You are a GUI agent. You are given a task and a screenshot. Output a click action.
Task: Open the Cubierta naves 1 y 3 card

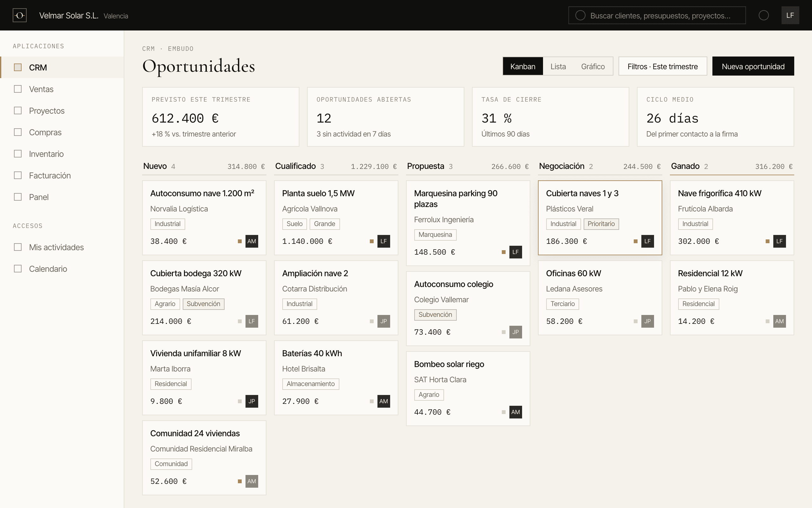tap(599, 218)
